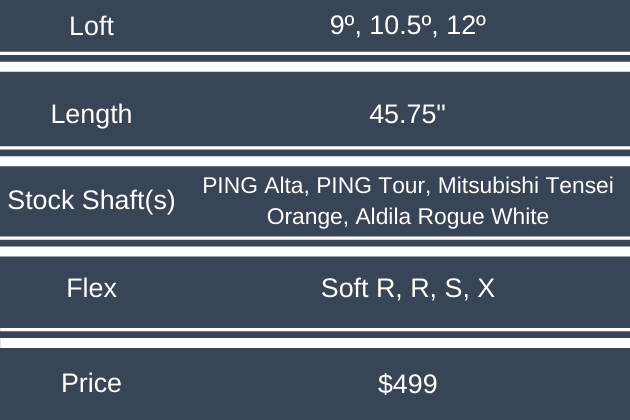630x420 pixels.
Task: Click the Stock Shaft(s) row label
Action: click(x=91, y=200)
